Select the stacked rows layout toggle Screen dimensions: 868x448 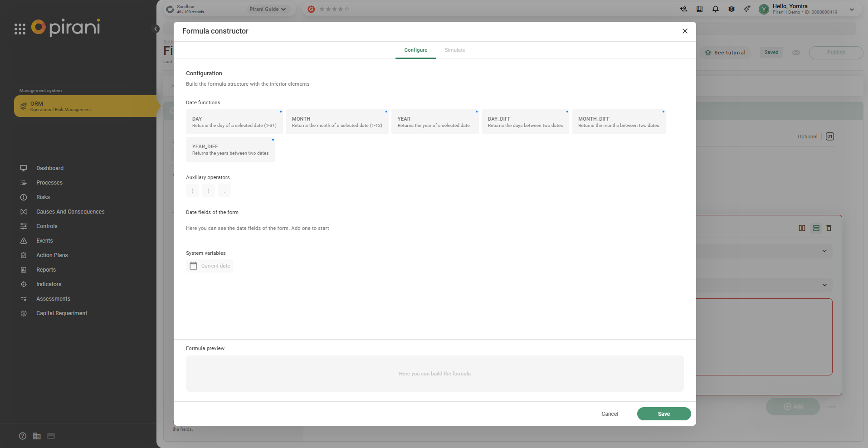pos(816,229)
